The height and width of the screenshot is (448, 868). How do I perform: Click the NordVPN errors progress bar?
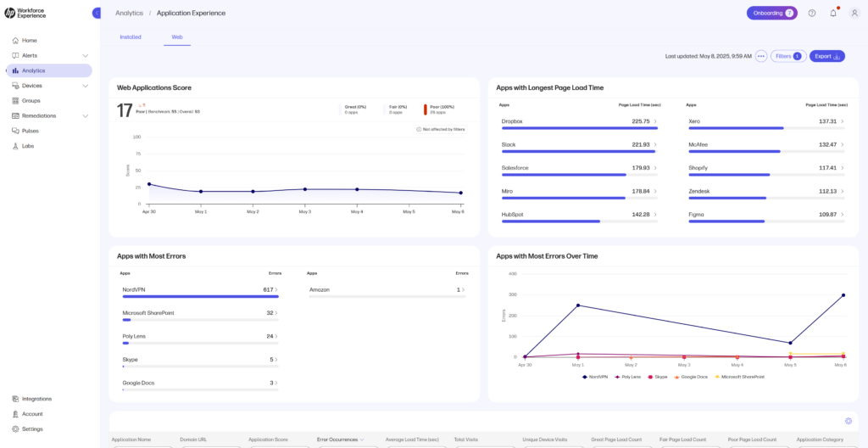[200, 297]
